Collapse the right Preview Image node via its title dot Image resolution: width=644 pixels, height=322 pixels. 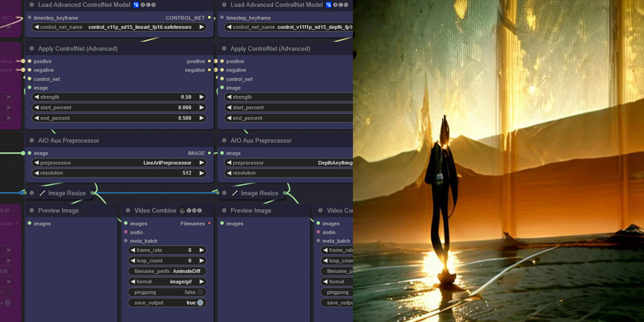pyautogui.click(x=224, y=211)
